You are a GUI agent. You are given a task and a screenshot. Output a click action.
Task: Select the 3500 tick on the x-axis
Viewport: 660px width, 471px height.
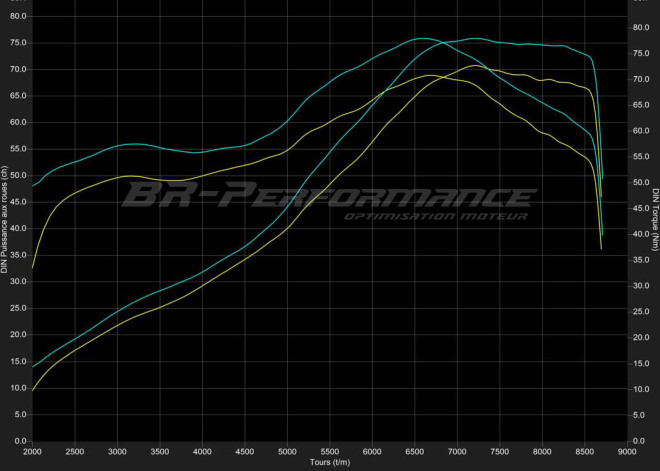pyautogui.click(x=159, y=451)
